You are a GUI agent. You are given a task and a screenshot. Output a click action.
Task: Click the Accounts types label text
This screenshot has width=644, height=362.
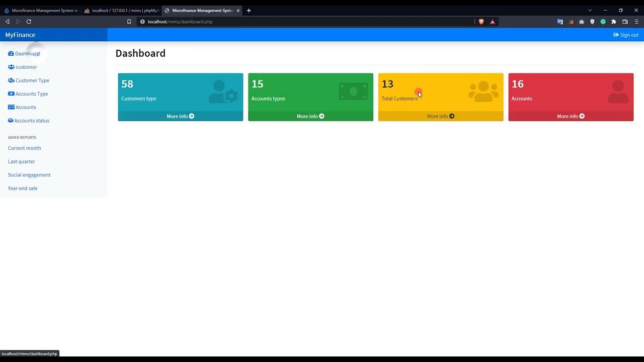[x=268, y=99]
